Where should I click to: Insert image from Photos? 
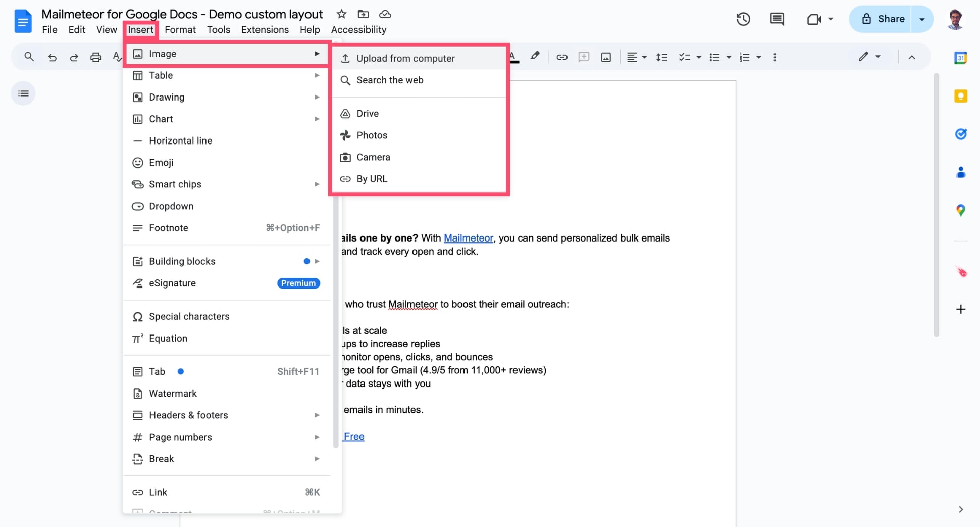tap(419, 135)
